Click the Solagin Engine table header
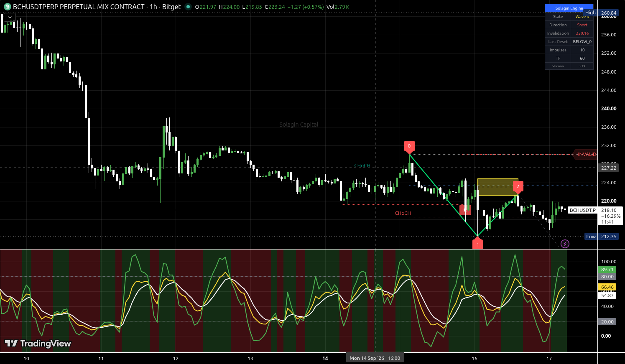Screen dimensions: 625x364 569,8
